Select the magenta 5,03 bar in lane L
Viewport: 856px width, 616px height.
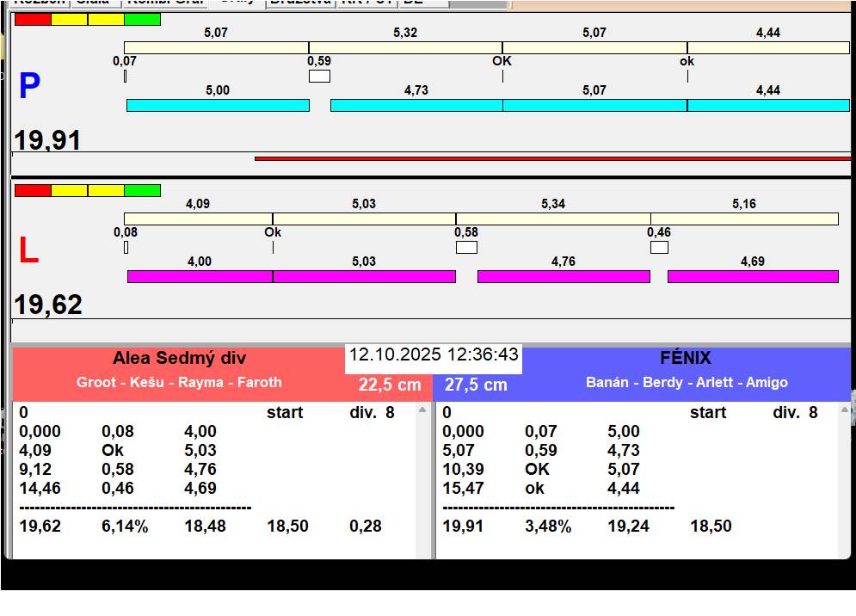coord(364,276)
